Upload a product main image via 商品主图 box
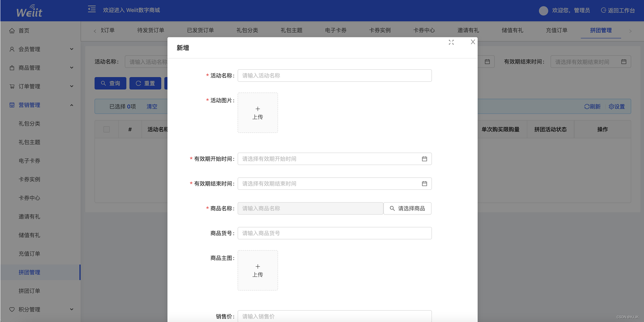The width and height of the screenshot is (644, 322). tap(258, 270)
